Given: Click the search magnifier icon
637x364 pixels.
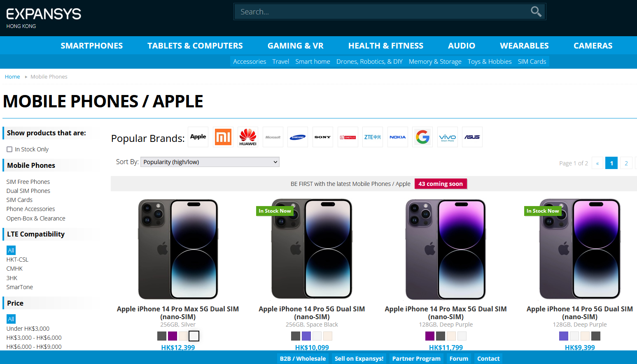Looking at the screenshot, I should (x=536, y=12).
